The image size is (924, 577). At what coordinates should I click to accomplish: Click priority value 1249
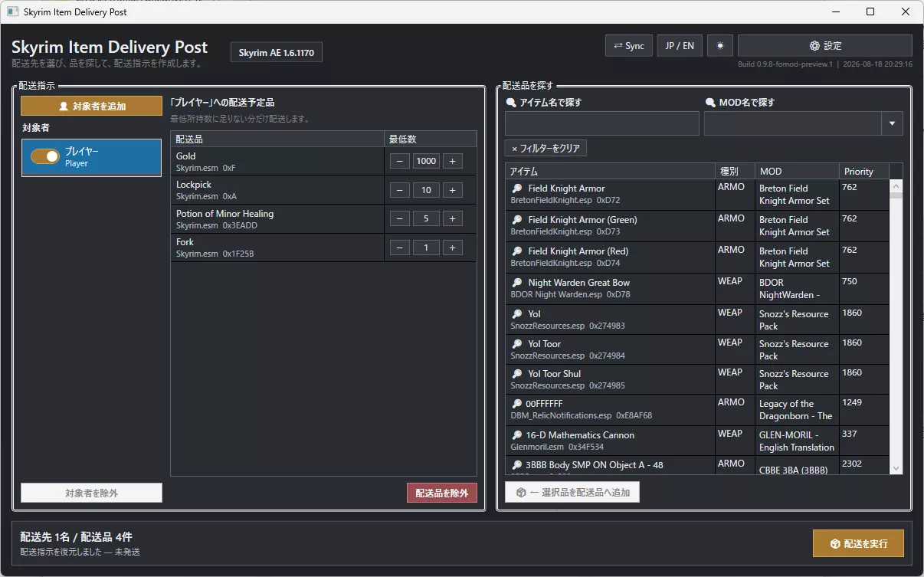coord(852,402)
